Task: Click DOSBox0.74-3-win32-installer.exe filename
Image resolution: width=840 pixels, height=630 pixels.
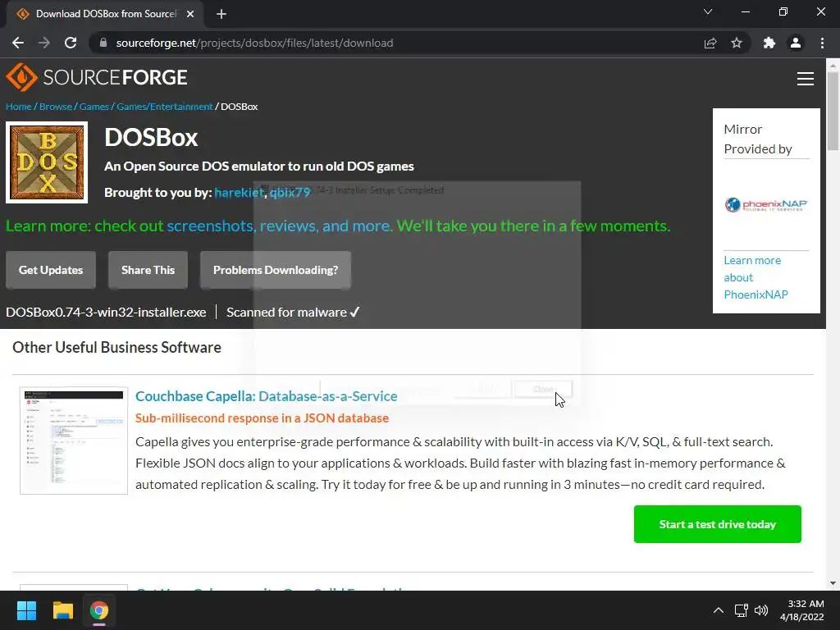Action: [x=106, y=313]
